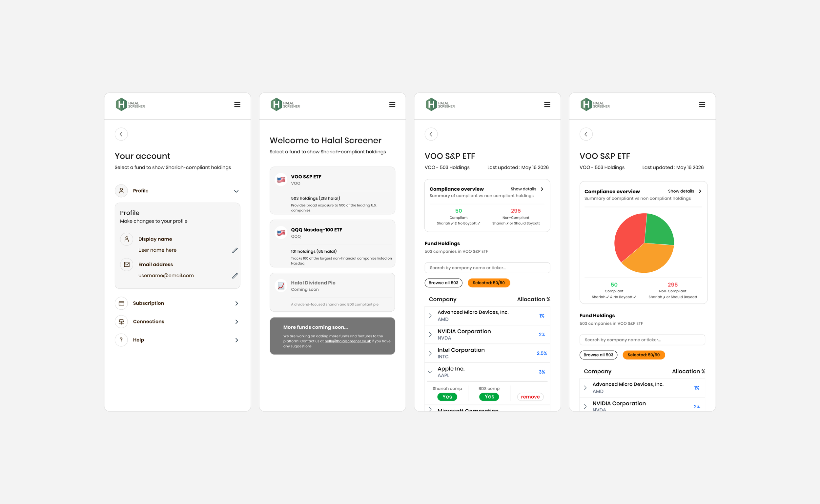This screenshot has height=504, width=820.
Task: Expand NVIDIA Corporation row on third screen
Action: coord(430,334)
